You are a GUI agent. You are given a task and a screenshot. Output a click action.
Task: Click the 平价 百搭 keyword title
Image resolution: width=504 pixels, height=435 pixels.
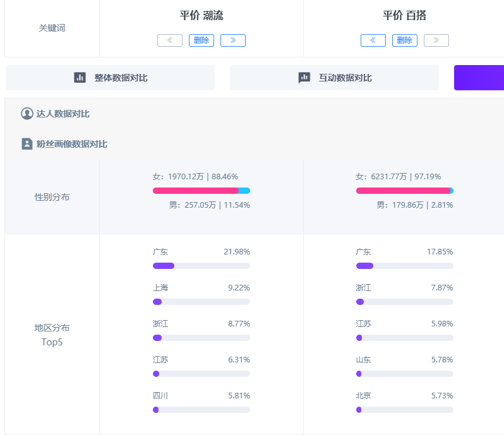(x=405, y=15)
